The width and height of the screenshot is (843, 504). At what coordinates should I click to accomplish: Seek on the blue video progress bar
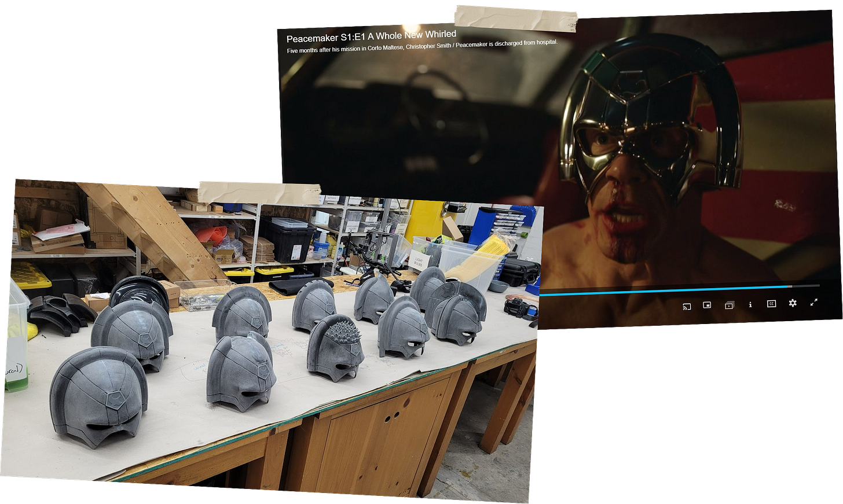coord(679,289)
